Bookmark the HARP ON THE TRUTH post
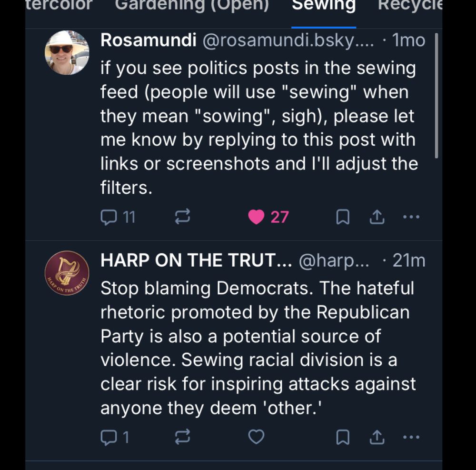This screenshot has height=470, width=476. pos(343,437)
